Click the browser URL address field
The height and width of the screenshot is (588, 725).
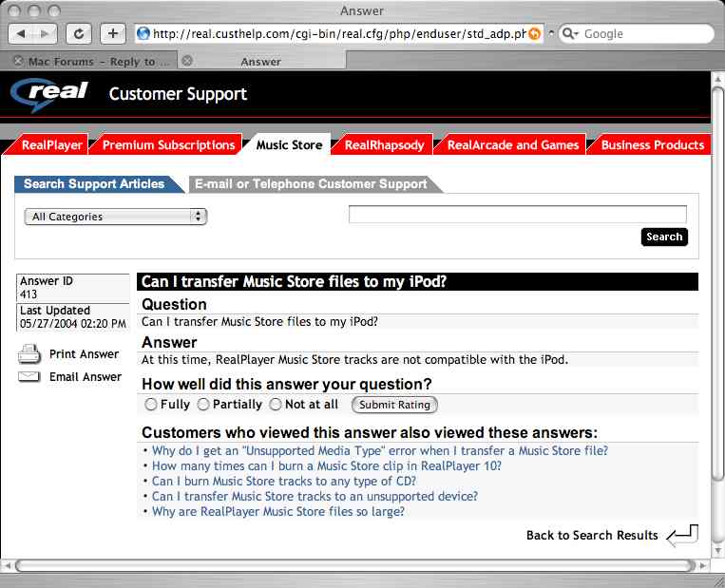tap(339, 34)
